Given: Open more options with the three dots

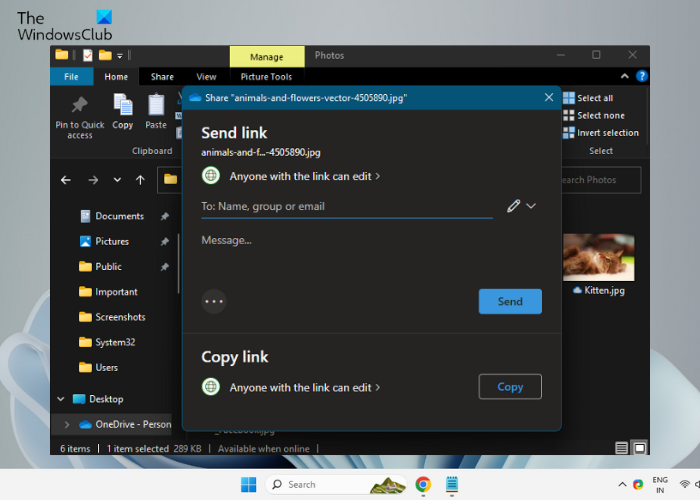Looking at the screenshot, I should (x=214, y=301).
